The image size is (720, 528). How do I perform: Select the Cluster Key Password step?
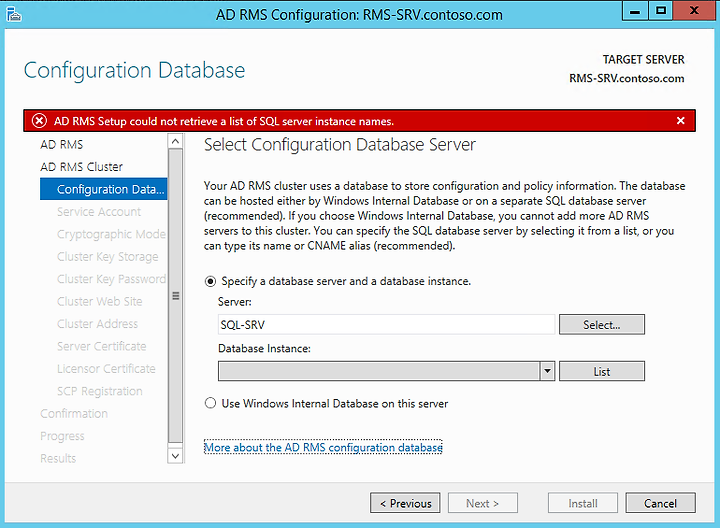112,279
